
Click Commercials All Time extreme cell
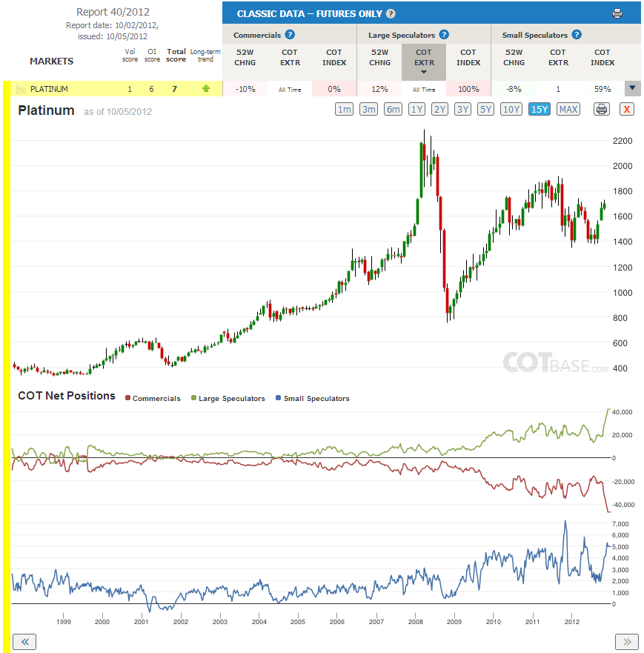click(290, 89)
